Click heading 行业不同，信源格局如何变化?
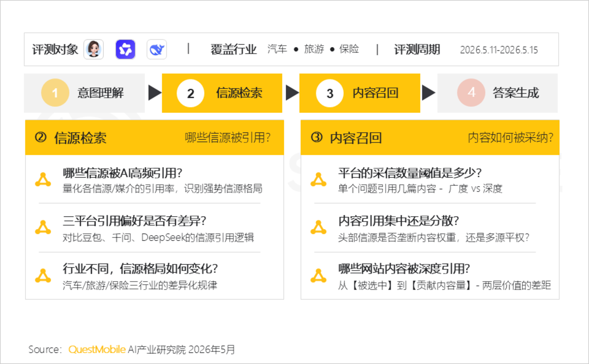 click(x=140, y=269)
